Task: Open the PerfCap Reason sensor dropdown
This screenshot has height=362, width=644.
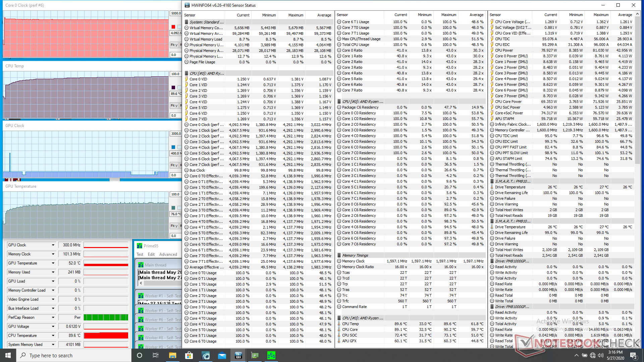Action: (x=53, y=317)
